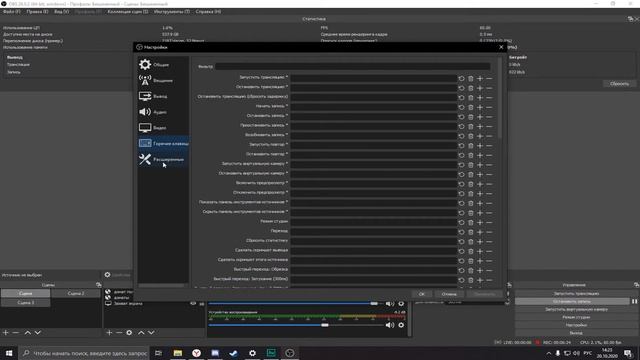
Task: Click Режим студии button in controls panel
Action: pos(576,317)
